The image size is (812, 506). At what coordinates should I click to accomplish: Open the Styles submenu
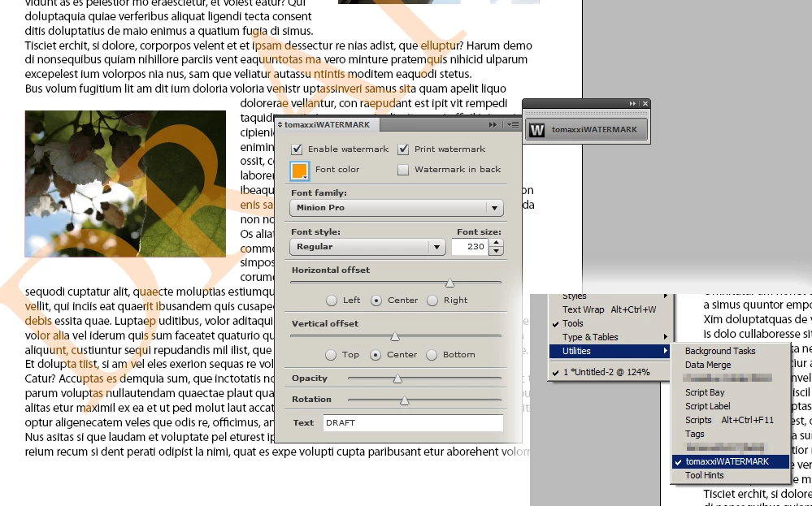(x=610, y=296)
